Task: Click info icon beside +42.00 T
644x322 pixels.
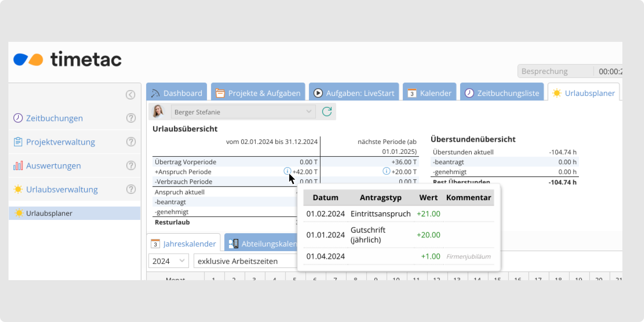Action: point(287,171)
